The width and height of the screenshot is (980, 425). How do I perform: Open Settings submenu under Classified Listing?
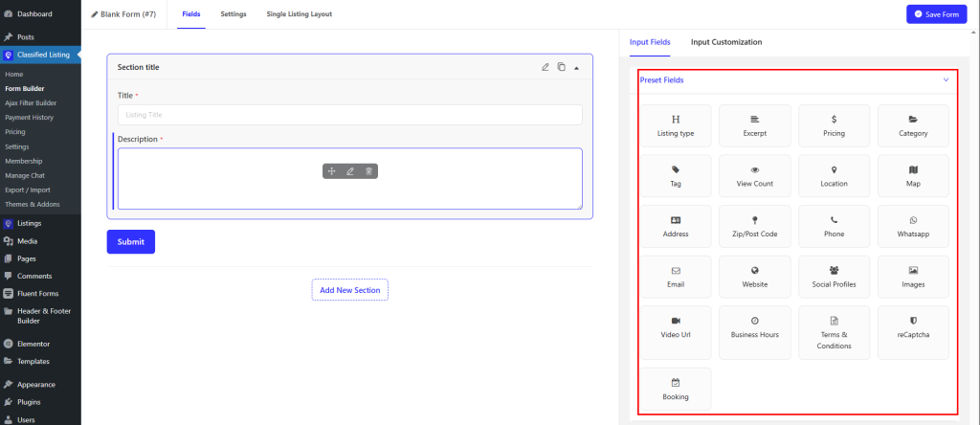17,146
